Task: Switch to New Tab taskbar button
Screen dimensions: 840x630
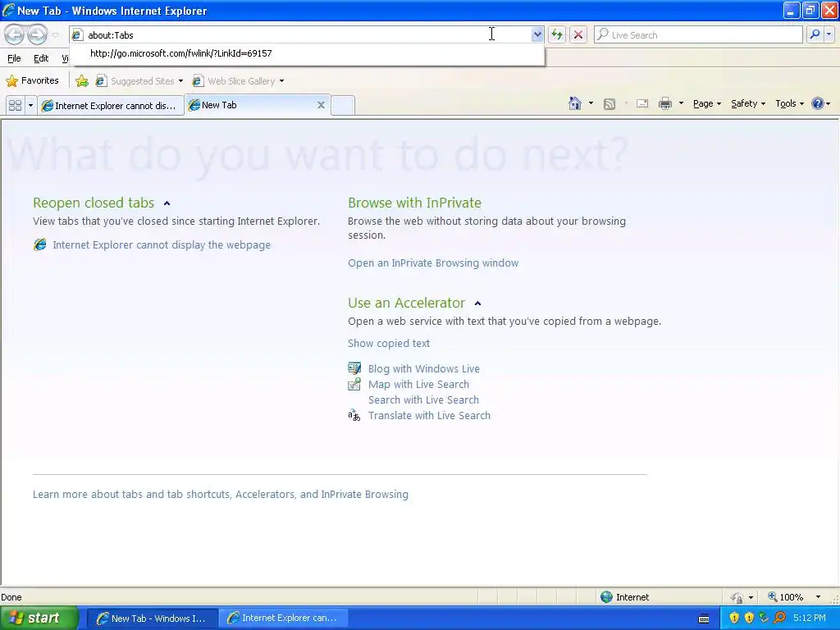Action: coord(152,619)
